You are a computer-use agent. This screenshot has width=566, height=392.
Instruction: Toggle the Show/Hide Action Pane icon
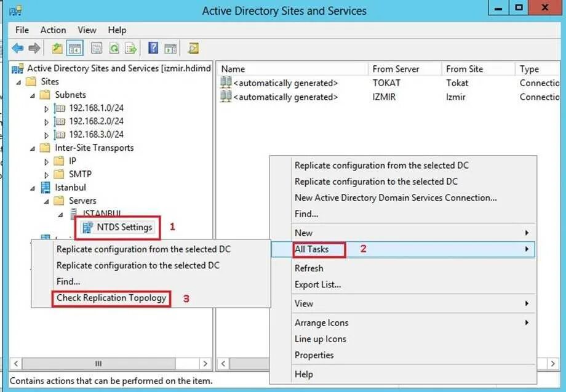point(170,48)
